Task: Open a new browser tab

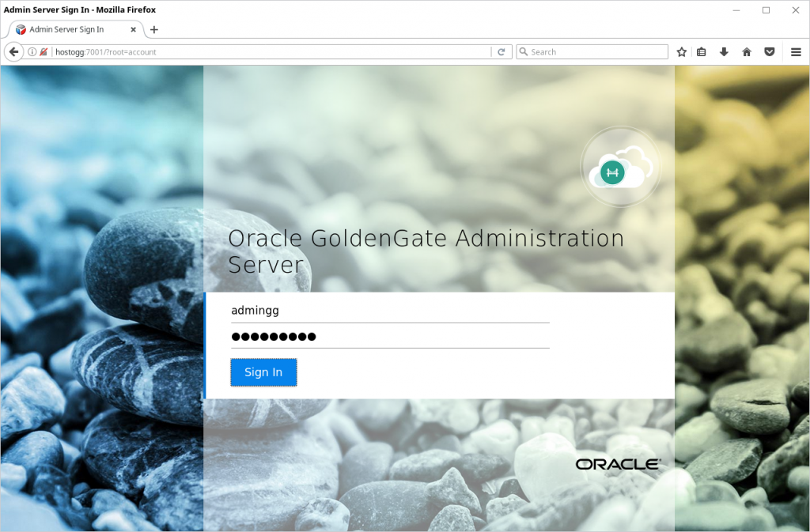Action: pos(153,29)
